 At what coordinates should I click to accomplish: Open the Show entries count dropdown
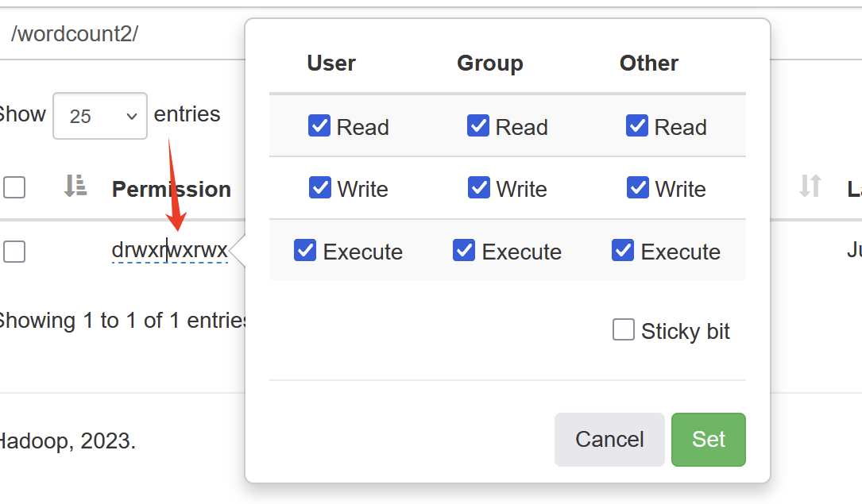(100, 116)
